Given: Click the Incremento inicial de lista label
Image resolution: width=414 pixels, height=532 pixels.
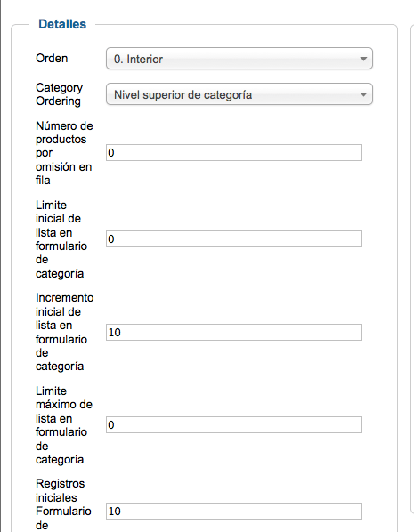Looking at the screenshot, I should point(64,332).
